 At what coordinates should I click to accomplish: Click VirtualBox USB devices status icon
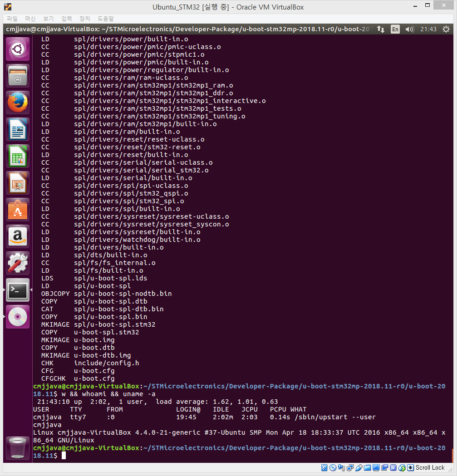(359, 467)
